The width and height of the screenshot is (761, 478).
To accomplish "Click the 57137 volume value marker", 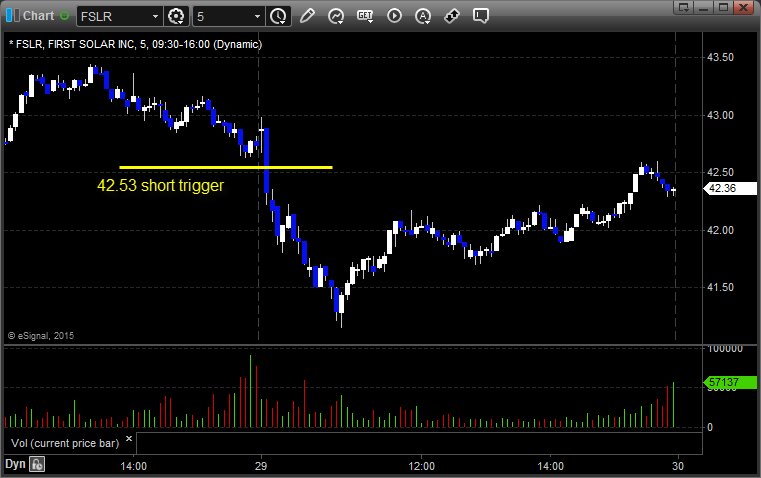I will click(730, 382).
